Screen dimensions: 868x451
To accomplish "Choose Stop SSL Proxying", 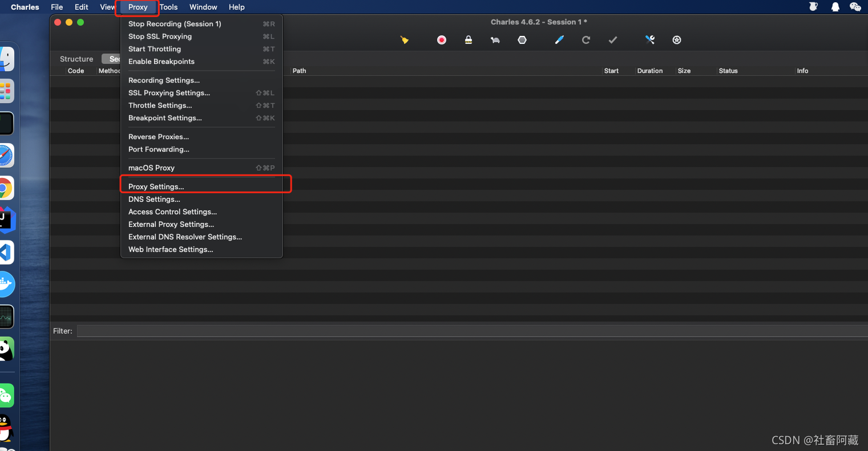I will (202, 36).
